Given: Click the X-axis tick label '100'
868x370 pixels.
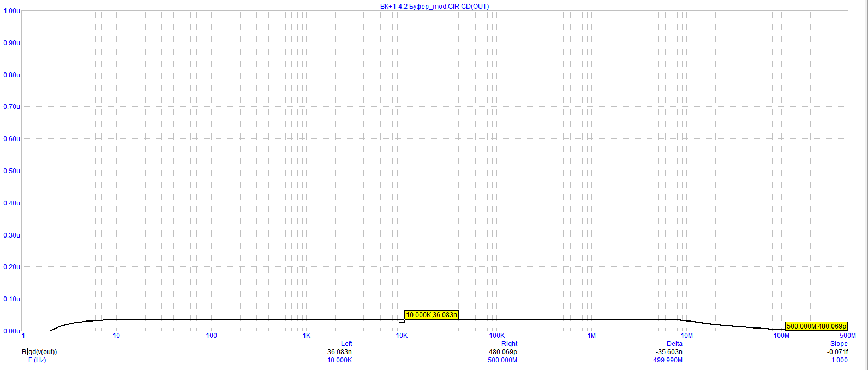Looking at the screenshot, I should pos(212,336).
